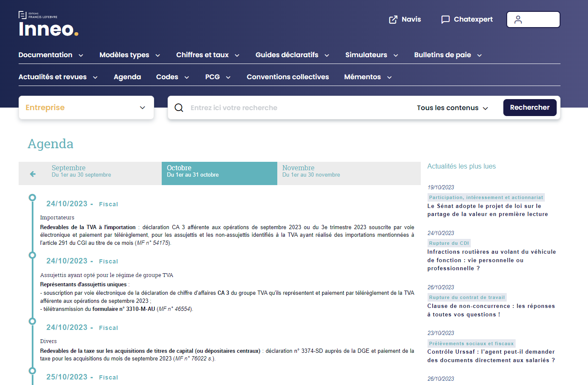Go back with the left arrow icon

(33, 174)
